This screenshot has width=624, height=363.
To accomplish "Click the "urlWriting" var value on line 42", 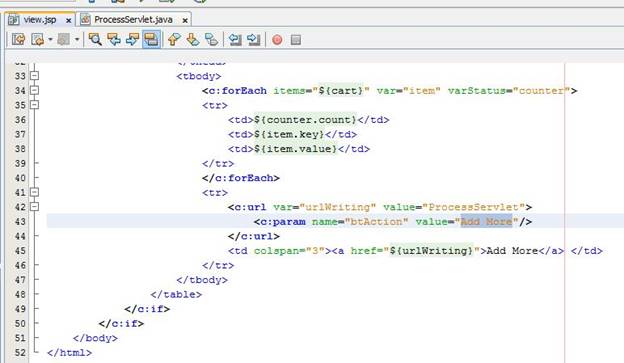I will click(x=337, y=207).
